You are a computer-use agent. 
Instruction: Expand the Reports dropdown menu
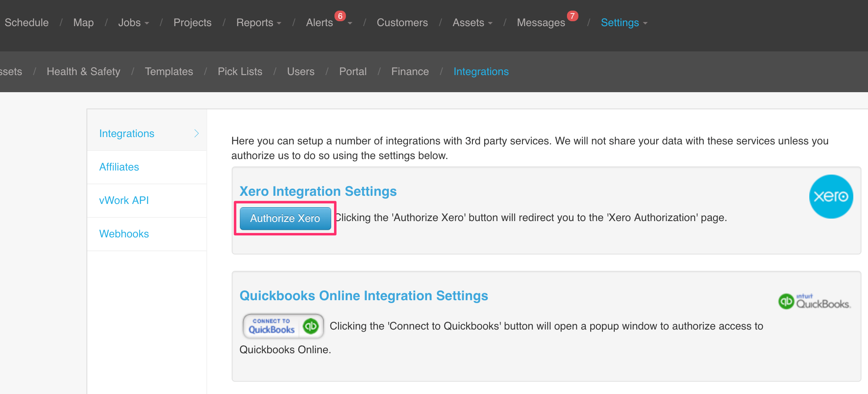(259, 23)
